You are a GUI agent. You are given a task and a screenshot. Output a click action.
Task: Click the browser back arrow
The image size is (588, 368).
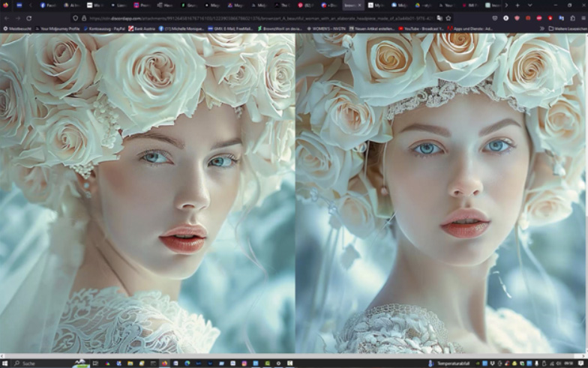click(x=7, y=17)
